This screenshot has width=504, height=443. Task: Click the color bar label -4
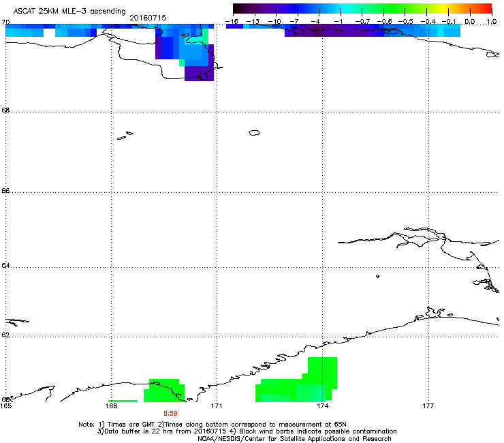coord(315,22)
